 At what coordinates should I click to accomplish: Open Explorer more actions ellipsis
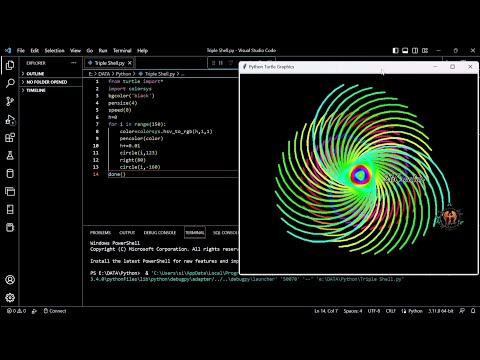coord(74,63)
